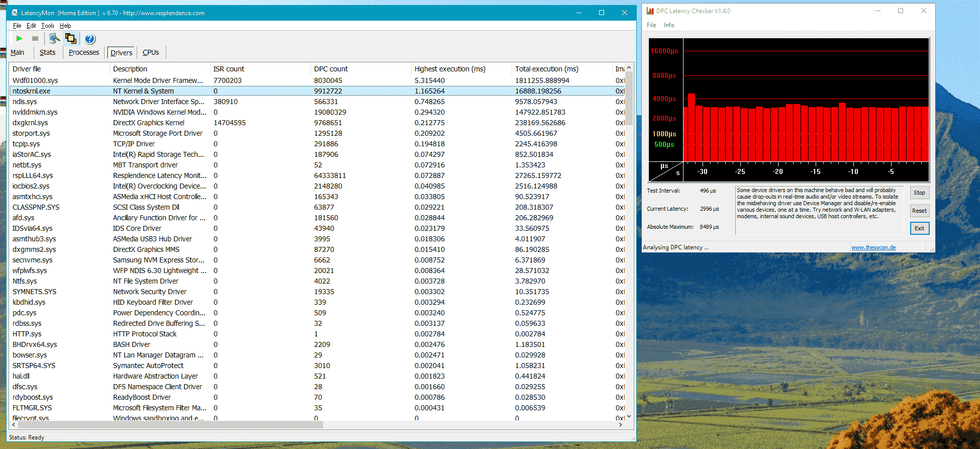Select the IDSvia64.sys driver row
980x449 pixels.
pyautogui.click(x=317, y=228)
